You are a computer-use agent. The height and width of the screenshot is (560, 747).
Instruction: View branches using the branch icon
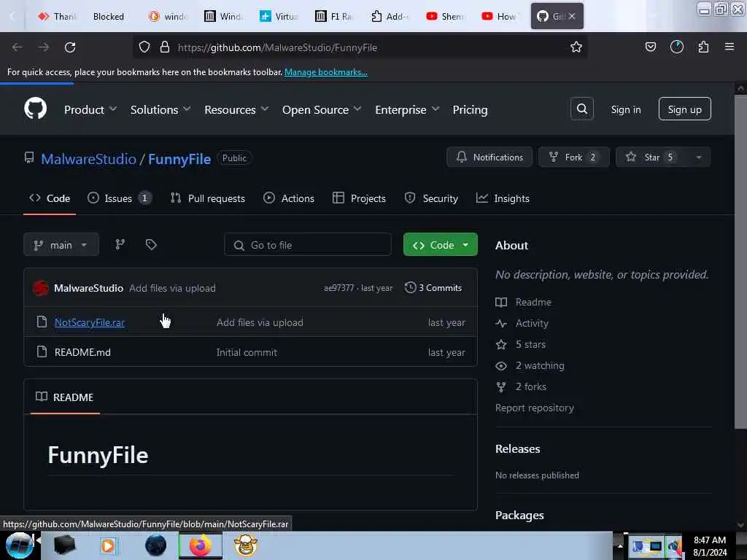(x=120, y=244)
